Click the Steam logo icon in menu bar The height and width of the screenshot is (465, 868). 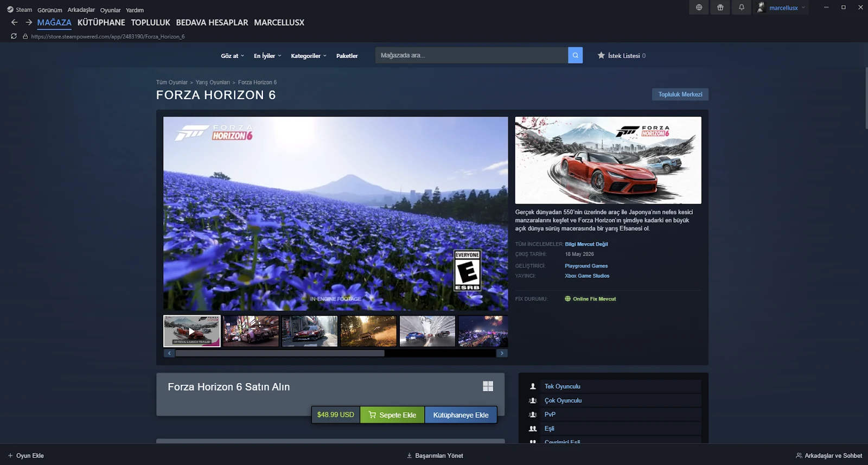click(x=10, y=9)
